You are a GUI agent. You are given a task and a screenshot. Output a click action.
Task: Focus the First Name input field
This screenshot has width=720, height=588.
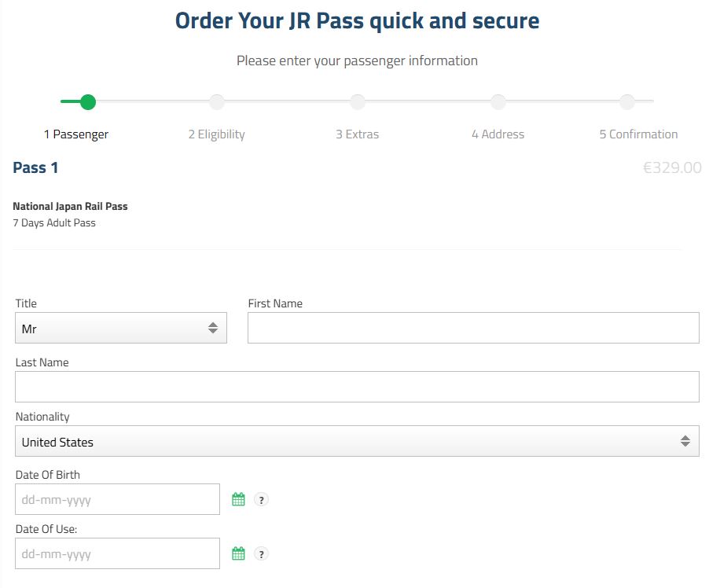tap(473, 328)
